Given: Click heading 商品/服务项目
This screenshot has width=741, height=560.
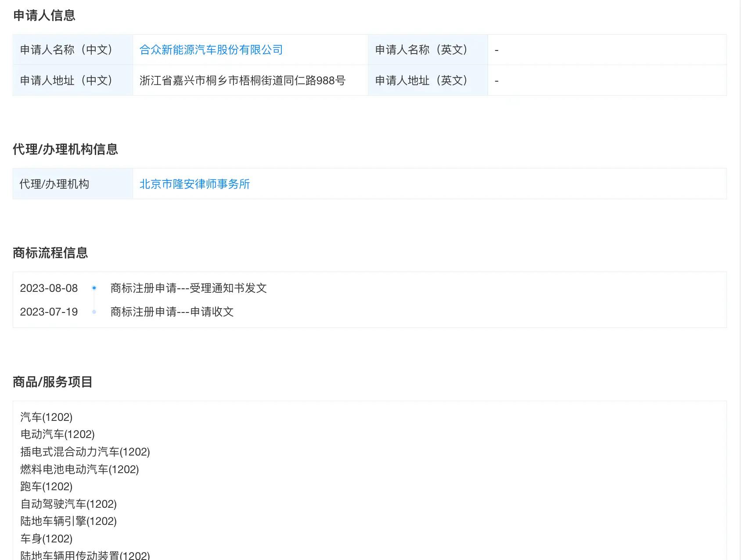Looking at the screenshot, I should coord(53,382).
